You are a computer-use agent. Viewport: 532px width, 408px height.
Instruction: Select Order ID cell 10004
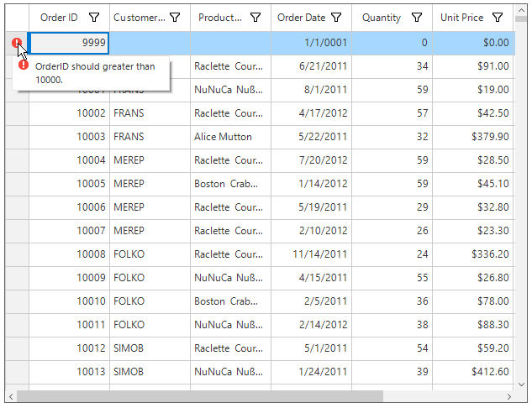(69, 160)
